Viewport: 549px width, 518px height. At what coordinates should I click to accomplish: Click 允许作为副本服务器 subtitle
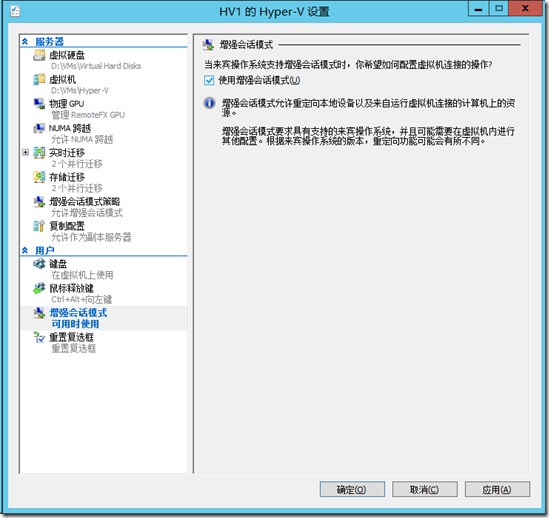pos(91,237)
